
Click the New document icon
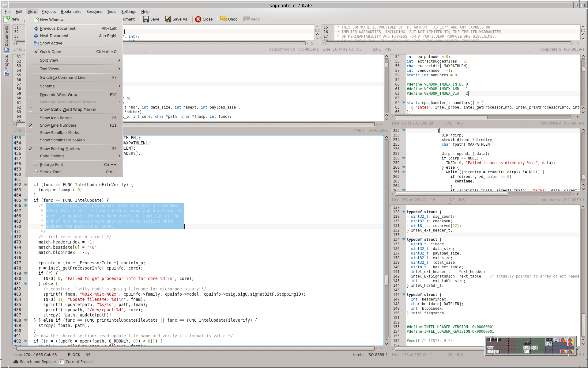tap(7, 19)
